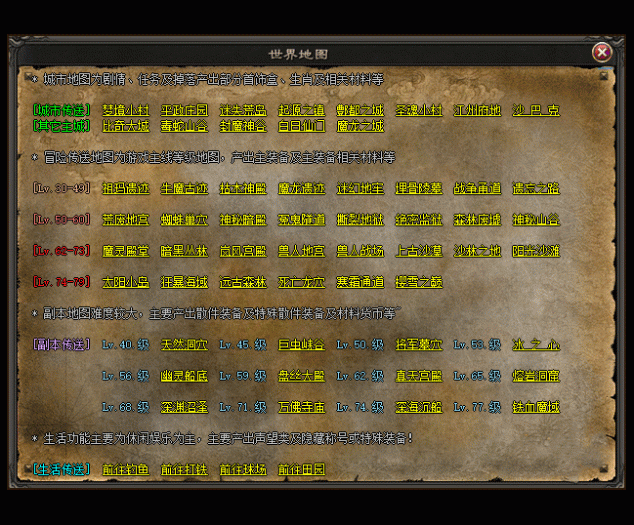
Task: Enter the 幽灵船底 dungeon
Action: click(x=184, y=376)
